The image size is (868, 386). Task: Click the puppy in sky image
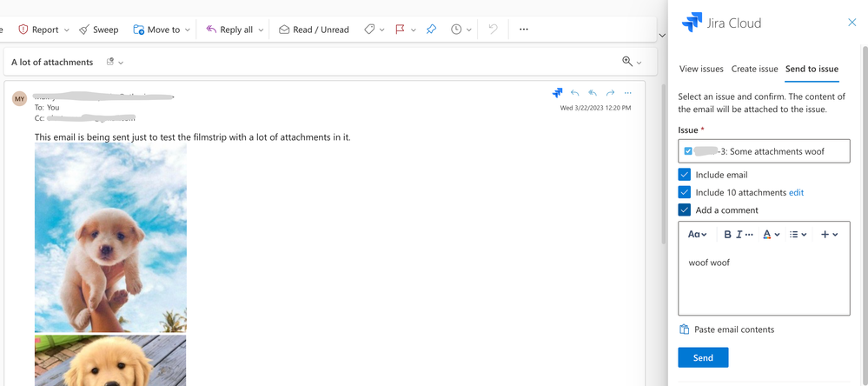[110, 237]
